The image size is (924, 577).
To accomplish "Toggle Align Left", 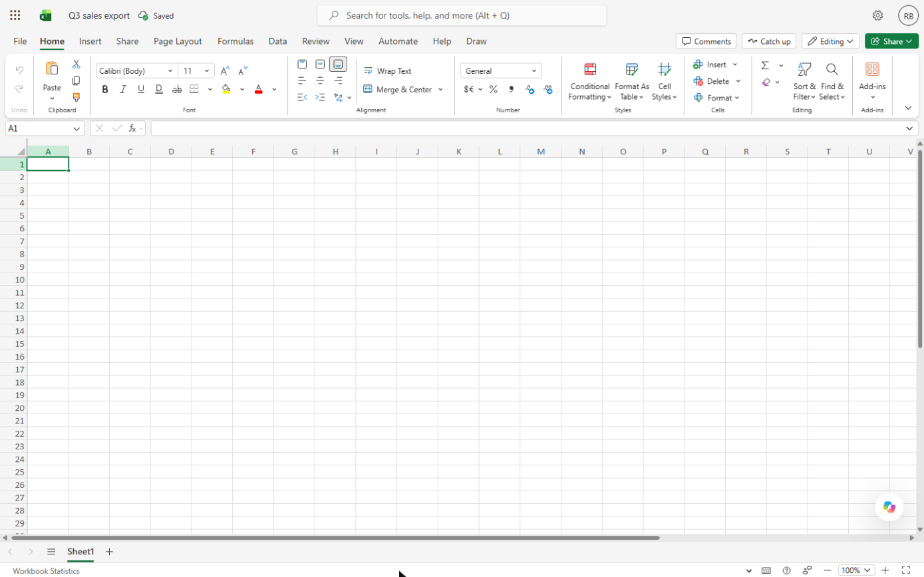I will (302, 80).
